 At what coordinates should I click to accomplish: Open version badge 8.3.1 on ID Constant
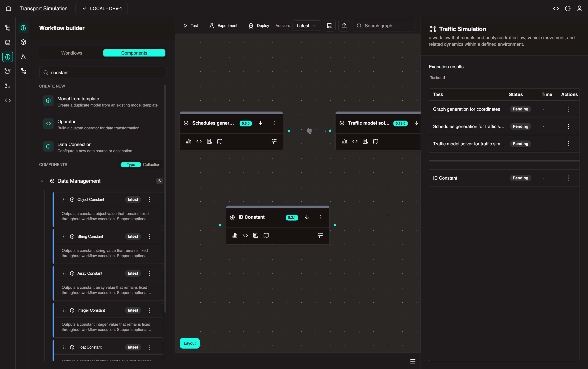[x=292, y=217]
